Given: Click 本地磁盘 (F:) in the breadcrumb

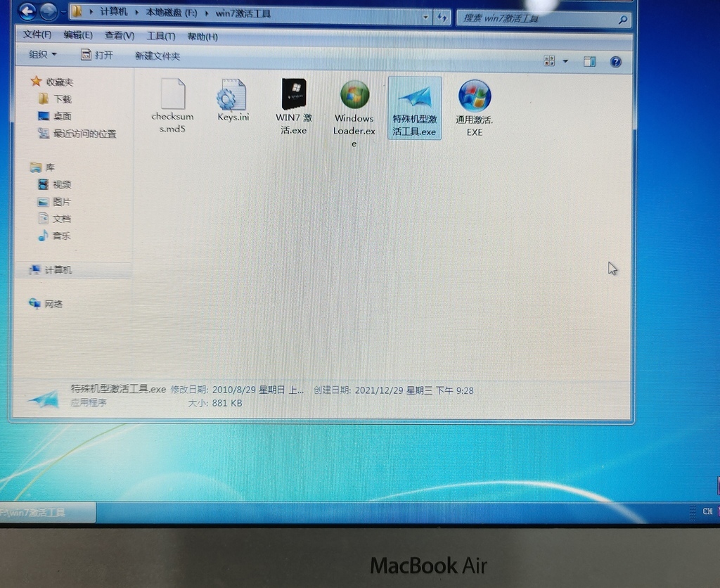Looking at the screenshot, I should pyautogui.click(x=172, y=13).
